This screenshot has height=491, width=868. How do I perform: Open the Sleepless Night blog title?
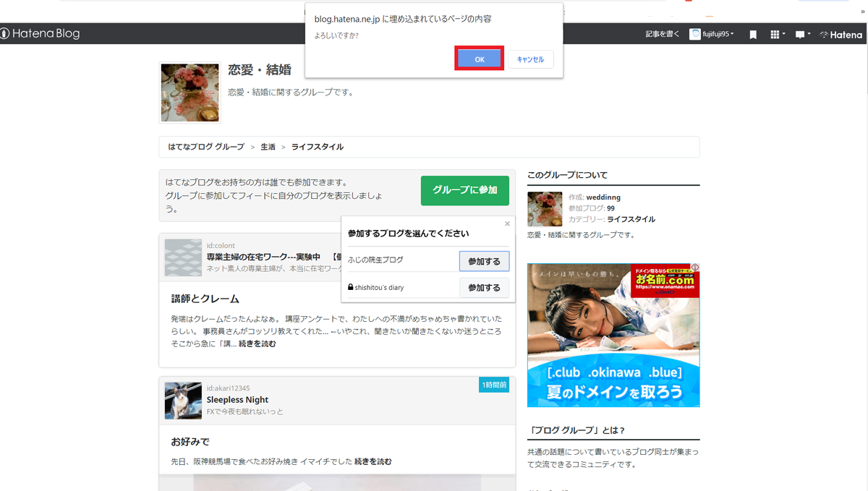pyautogui.click(x=237, y=399)
